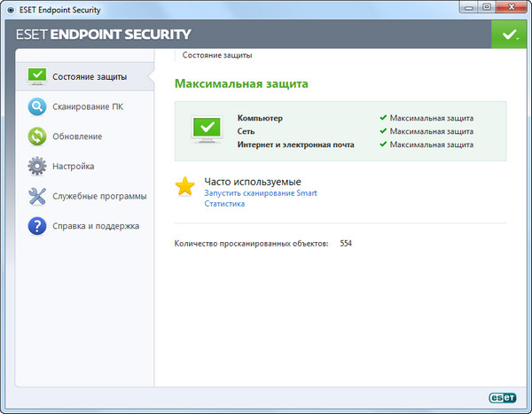Click the Setup gear icon
The height and width of the screenshot is (414, 532).
pos(36,167)
